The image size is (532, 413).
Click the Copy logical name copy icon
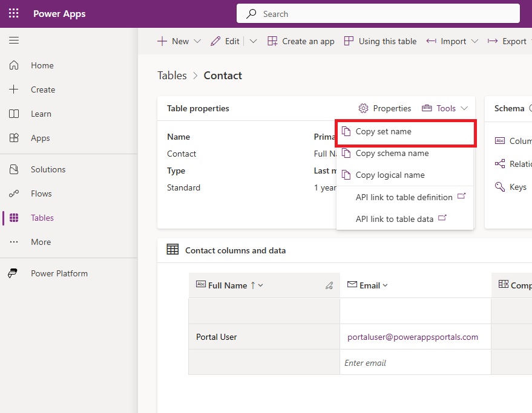click(x=346, y=175)
